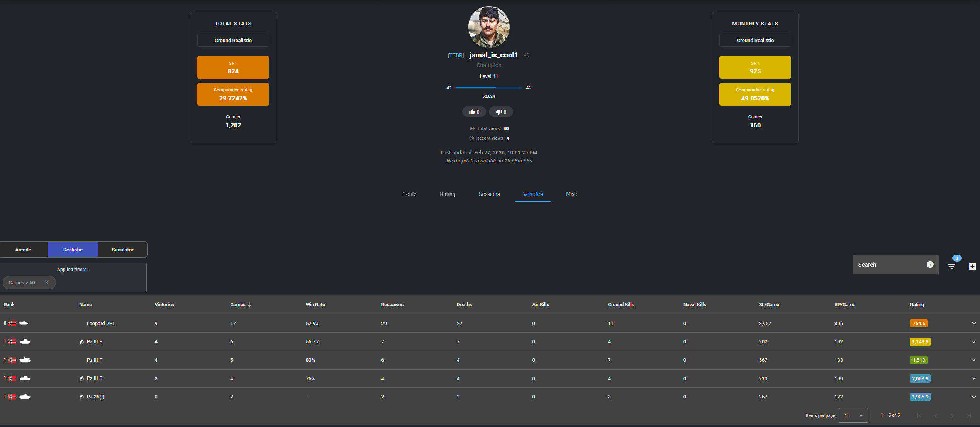Click the add column plus icon
Image resolution: width=980 pixels, height=427 pixels.
[x=972, y=266]
